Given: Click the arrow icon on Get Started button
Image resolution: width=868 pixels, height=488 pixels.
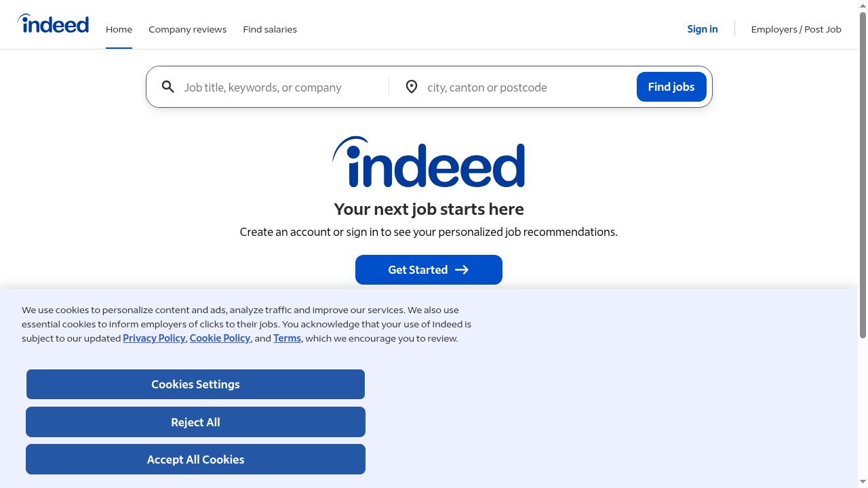Looking at the screenshot, I should 461,270.
